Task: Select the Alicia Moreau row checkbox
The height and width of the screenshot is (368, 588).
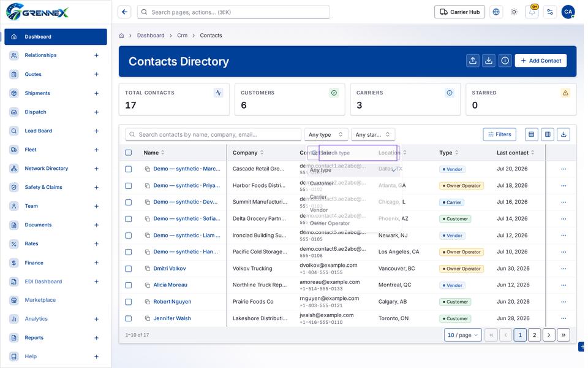Action: 128,285
